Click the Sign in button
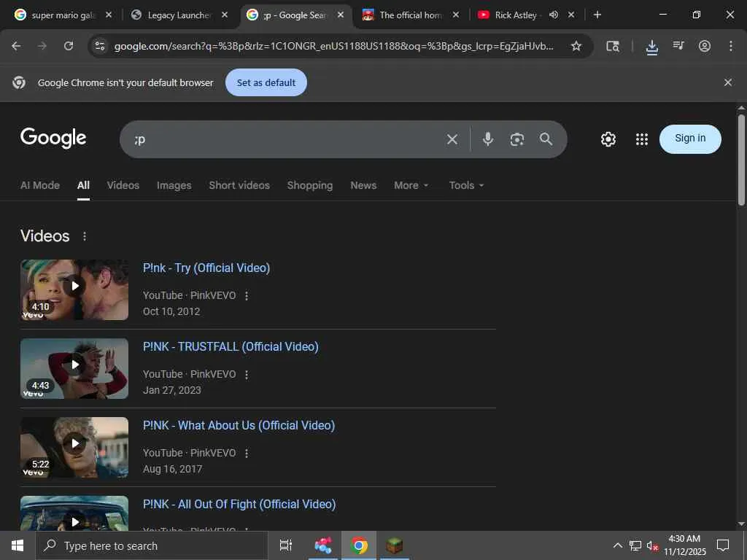The image size is (747, 560). click(690, 139)
